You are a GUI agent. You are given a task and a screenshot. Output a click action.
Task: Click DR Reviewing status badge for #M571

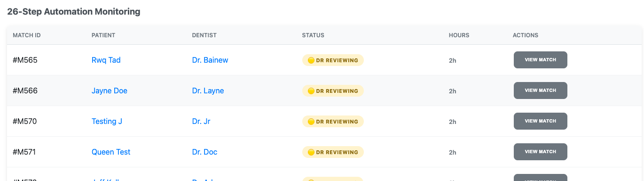pyautogui.click(x=333, y=152)
